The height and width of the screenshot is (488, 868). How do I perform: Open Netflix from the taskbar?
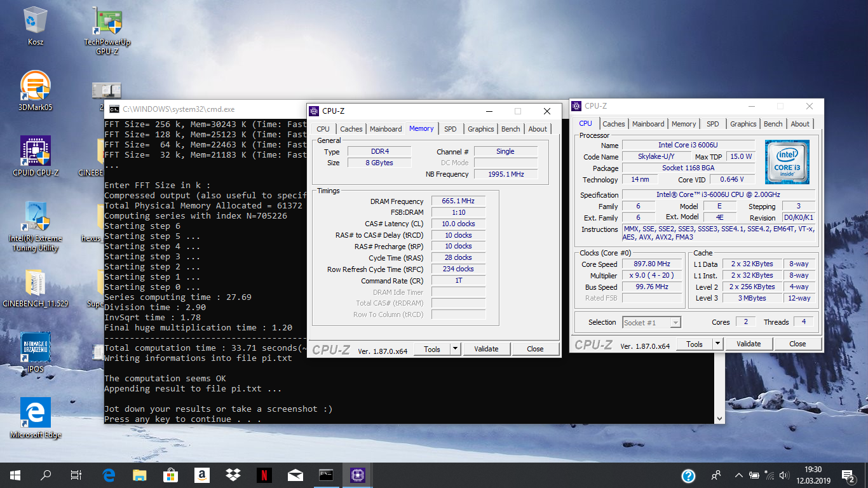pyautogui.click(x=264, y=475)
